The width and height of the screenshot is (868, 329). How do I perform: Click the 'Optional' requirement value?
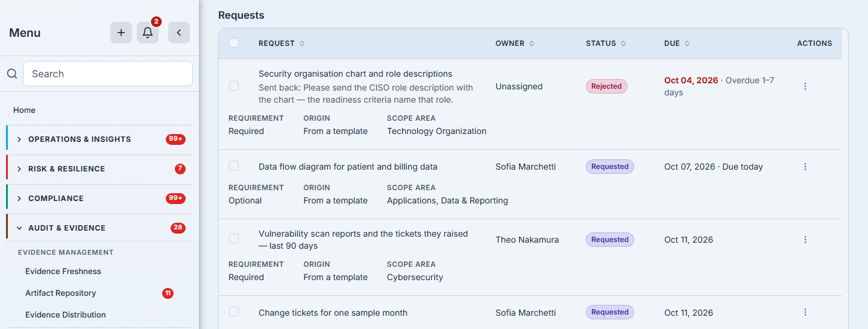click(x=245, y=200)
